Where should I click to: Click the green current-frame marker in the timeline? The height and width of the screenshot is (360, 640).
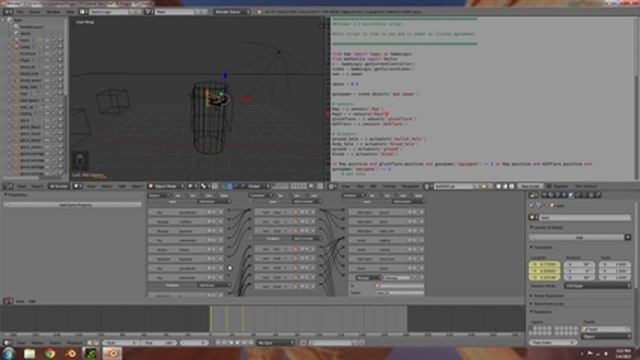pyautogui.click(x=211, y=318)
